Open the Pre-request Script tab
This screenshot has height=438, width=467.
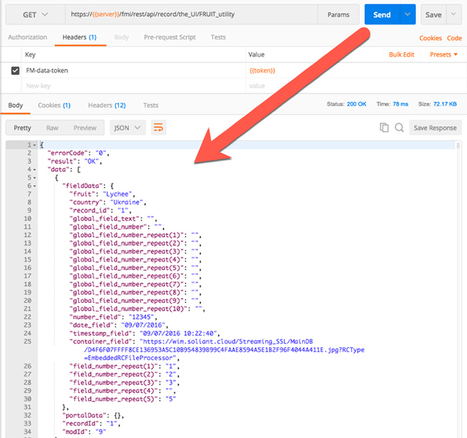(x=170, y=37)
